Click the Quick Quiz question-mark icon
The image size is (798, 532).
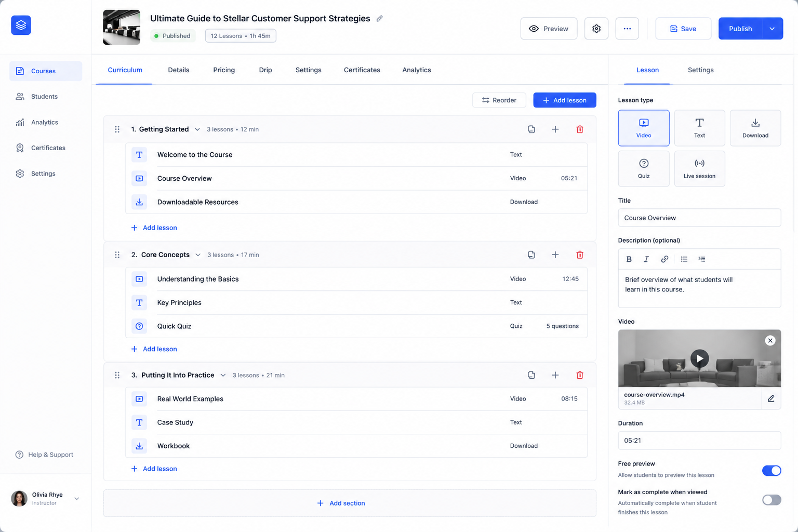click(139, 326)
